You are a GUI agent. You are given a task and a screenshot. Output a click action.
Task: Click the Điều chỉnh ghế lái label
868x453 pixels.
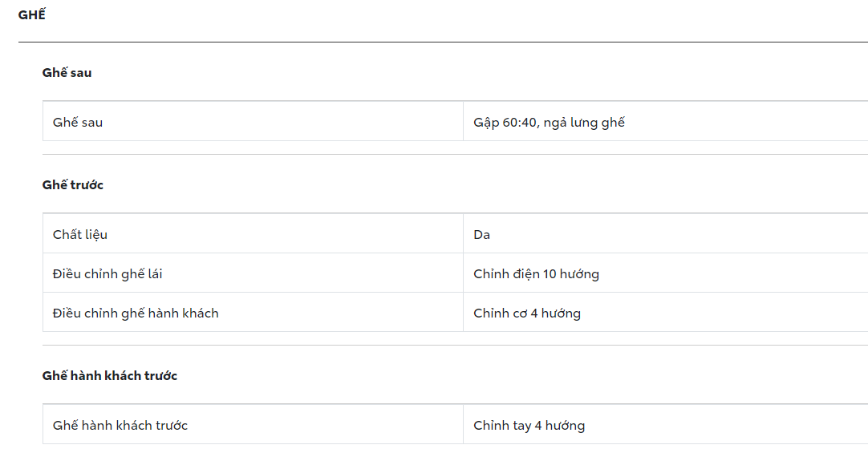(107, 274)
